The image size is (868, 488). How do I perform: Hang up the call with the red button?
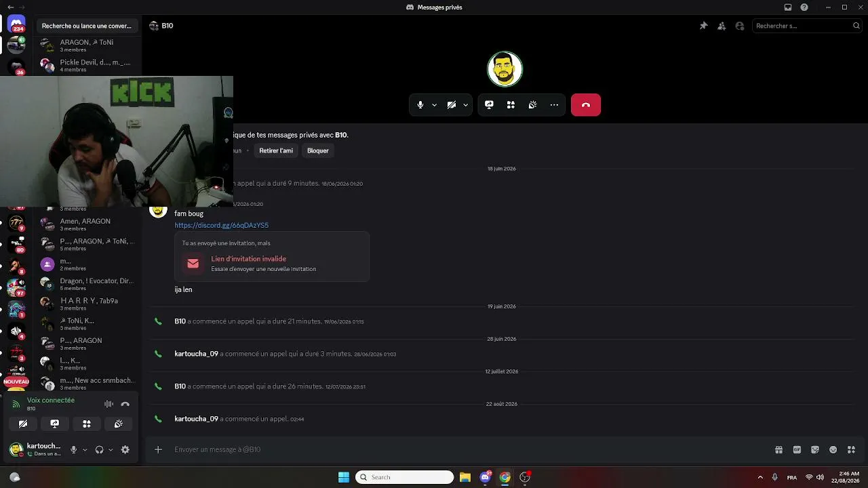tap(586, 105)
